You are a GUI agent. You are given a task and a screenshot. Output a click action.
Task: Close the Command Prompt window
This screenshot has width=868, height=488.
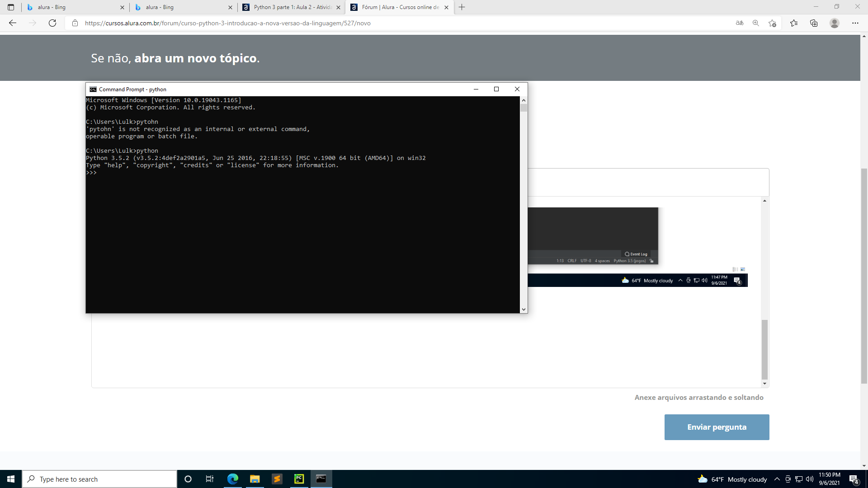(x=517, y=89)
